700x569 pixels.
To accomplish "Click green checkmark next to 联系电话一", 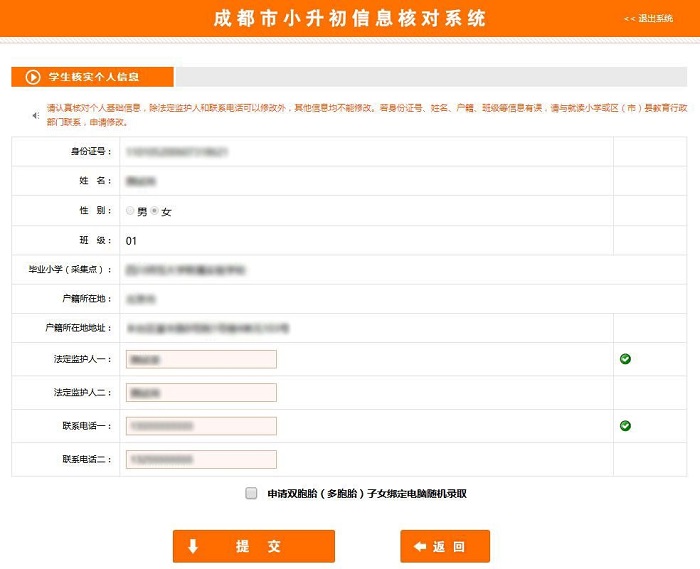I will 625,425.
